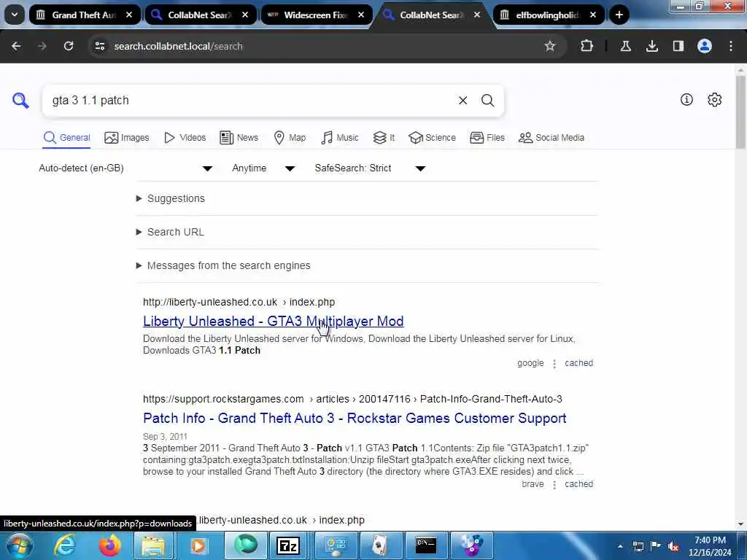Click the browser back arrow
This screenshot has width=747, height=560.
16,46
